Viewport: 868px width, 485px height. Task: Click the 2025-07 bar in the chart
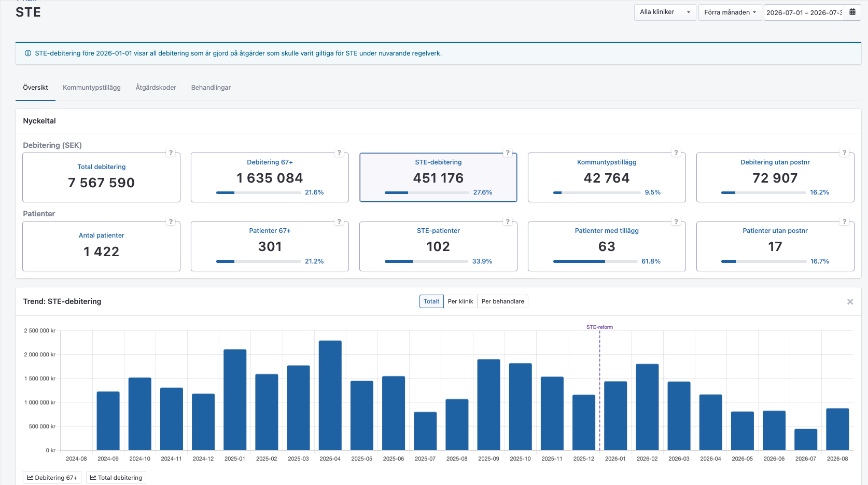pos(425,431)
